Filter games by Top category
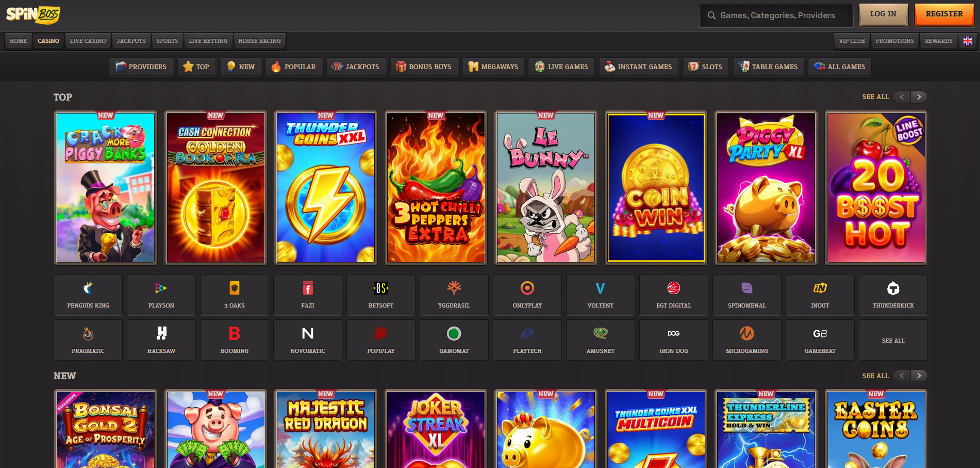Viewport: 980px width, 468px height. tap(196, 67)
